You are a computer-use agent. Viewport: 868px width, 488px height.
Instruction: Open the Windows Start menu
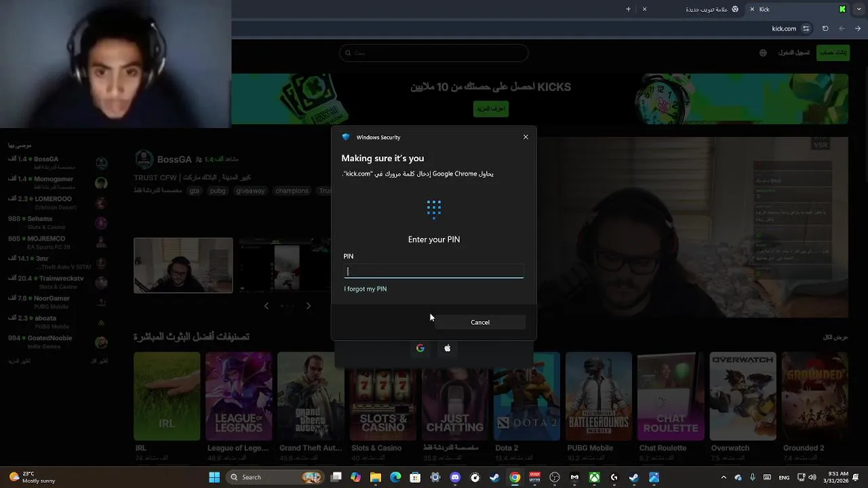click(214, 477)
